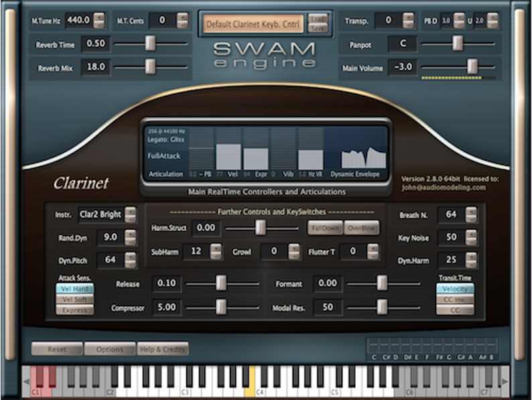Click the Reset button

[57, 349]
